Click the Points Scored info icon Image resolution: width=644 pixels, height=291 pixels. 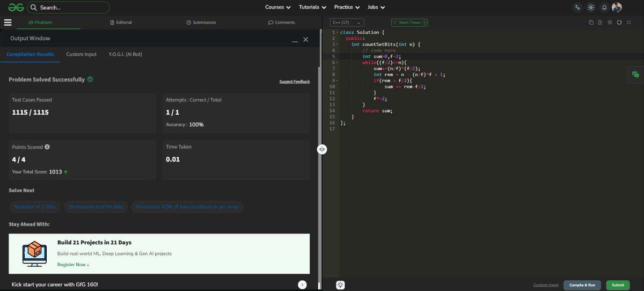point(47,147)
